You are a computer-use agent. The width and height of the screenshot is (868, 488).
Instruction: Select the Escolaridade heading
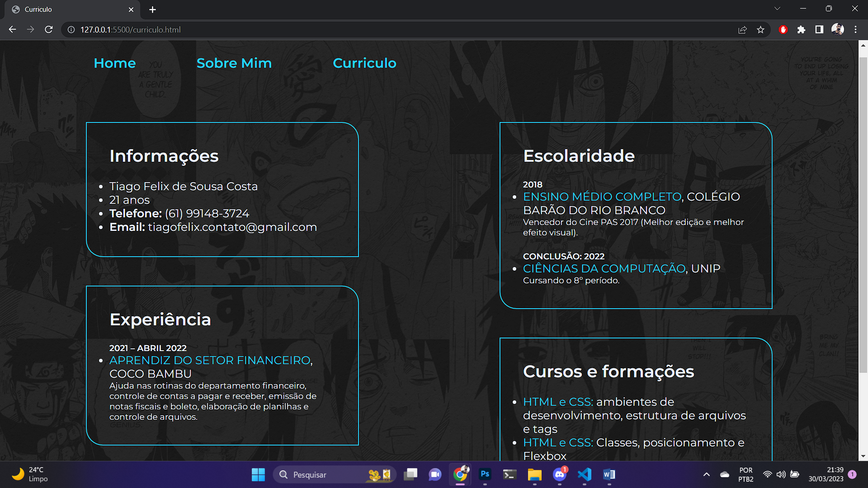tap(579, 156)
